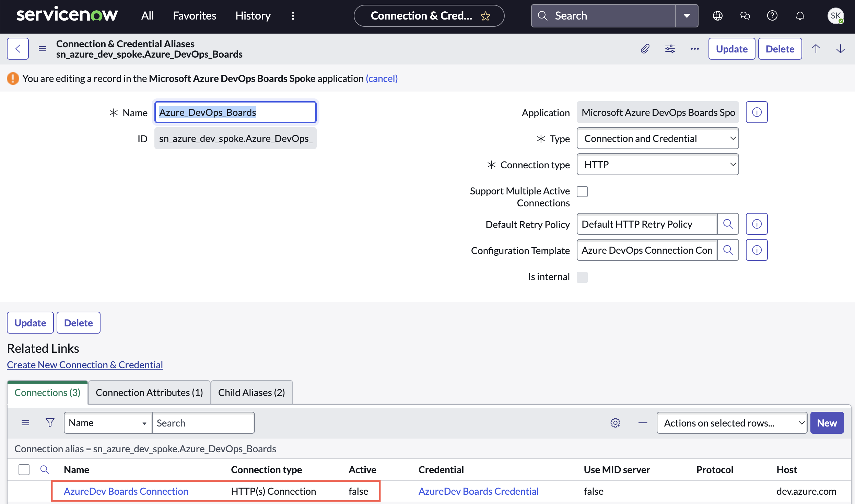
Task: Open the Favorites menu
Action: (x=195, y=16)
